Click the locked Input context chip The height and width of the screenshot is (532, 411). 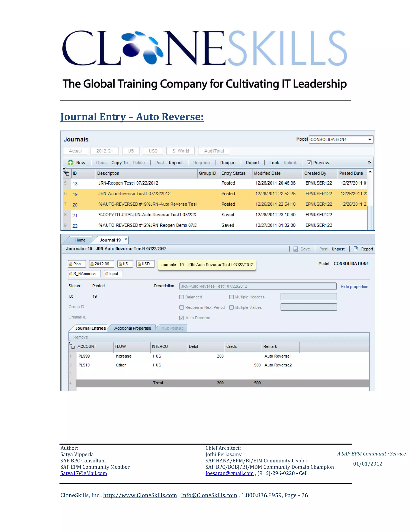[113, 274]
